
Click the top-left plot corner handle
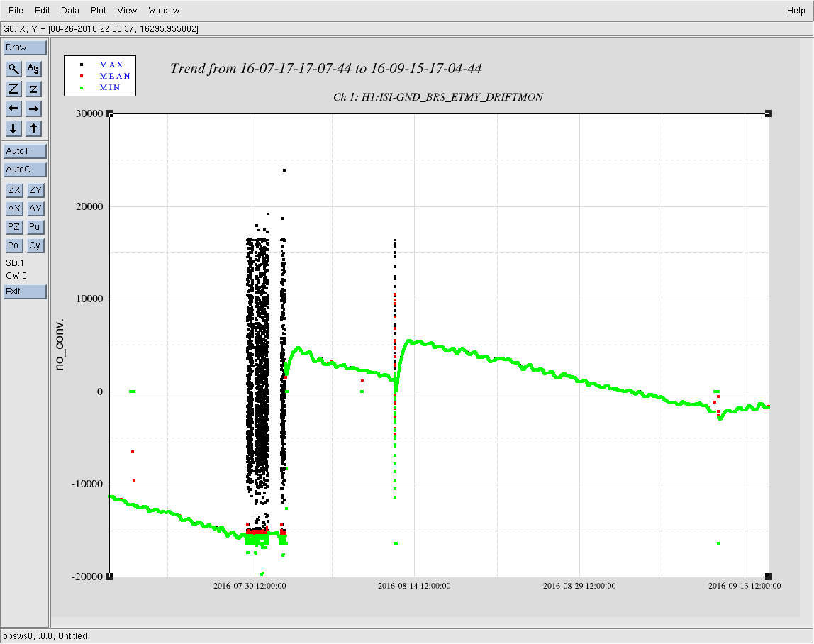coord(109,113)
